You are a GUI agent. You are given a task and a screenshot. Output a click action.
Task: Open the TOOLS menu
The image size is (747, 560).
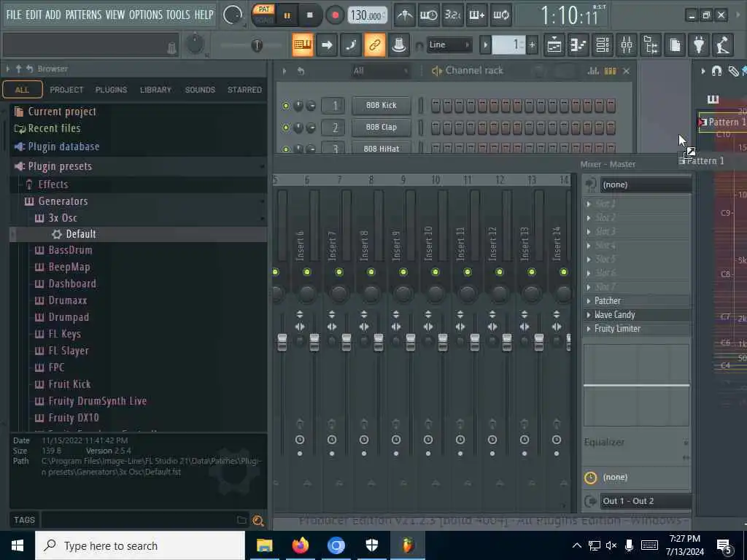178,15
